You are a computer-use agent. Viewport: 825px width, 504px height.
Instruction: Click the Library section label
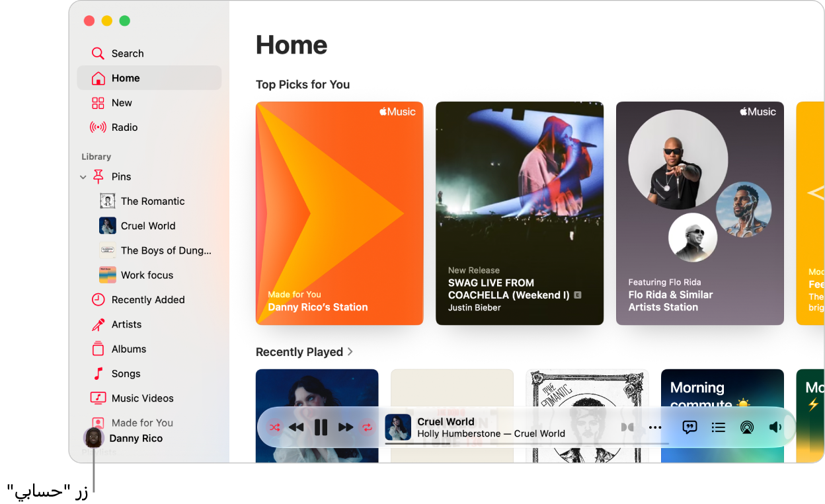[97, 157]
